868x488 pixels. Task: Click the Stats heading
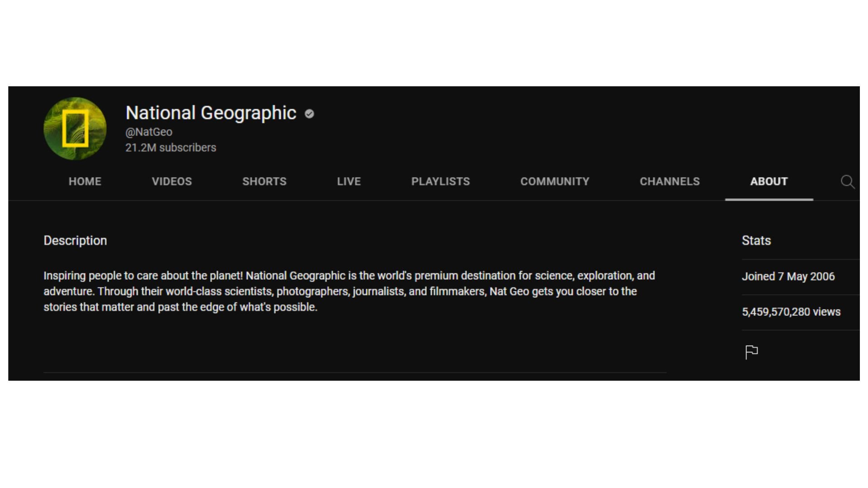(x=756, y=240)
